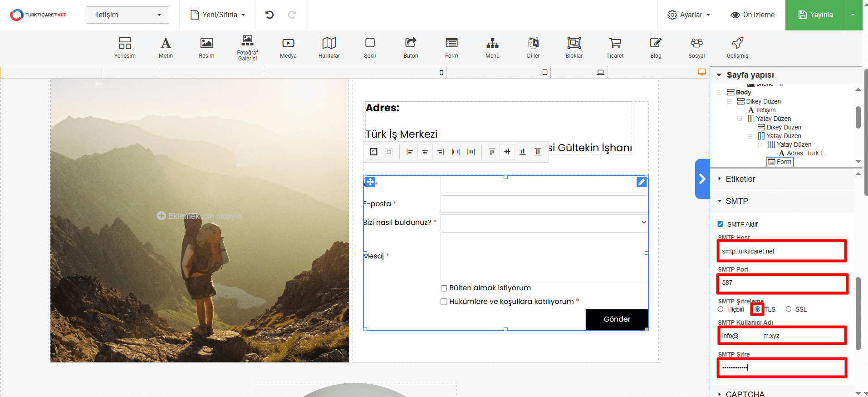Undo the last action
Screen dimensions: 868x397
[x=270, y=15]
